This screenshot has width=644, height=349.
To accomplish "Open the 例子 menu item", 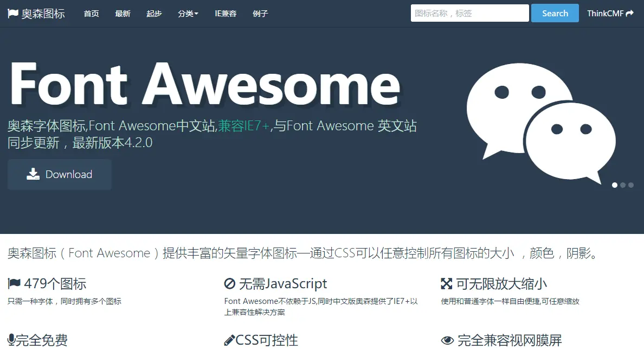I will click(260, 14).
